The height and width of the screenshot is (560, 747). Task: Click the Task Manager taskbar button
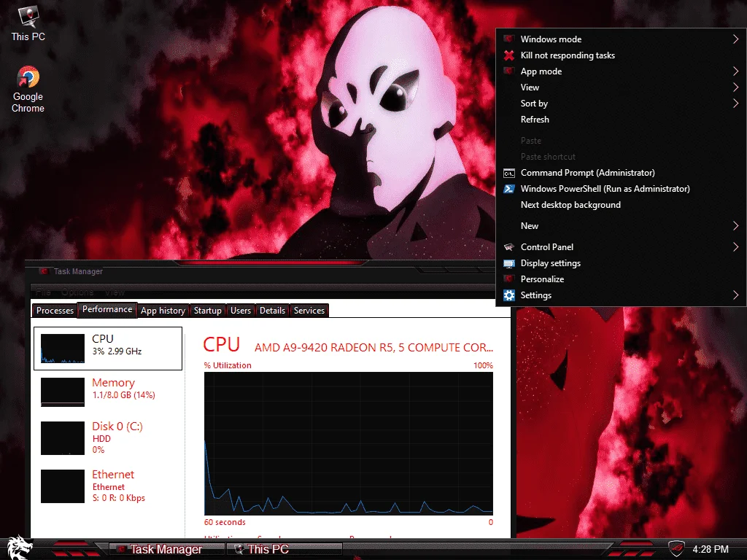166,549
